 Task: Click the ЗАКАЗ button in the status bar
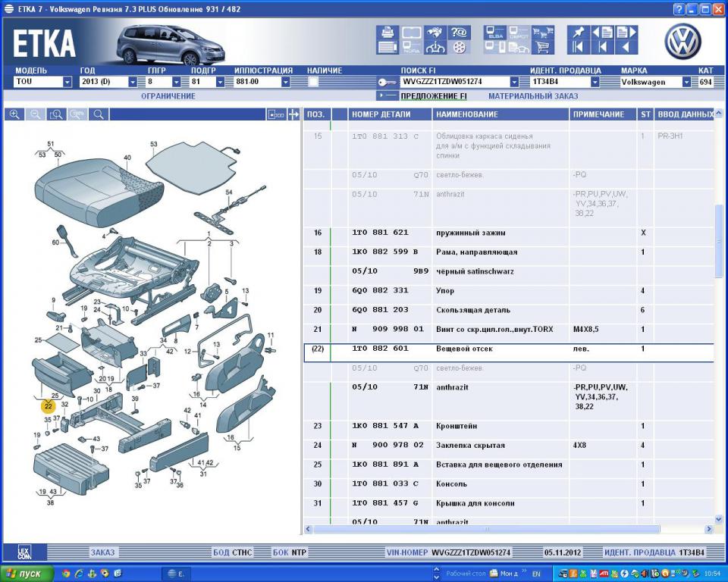[x=102, y=552]
